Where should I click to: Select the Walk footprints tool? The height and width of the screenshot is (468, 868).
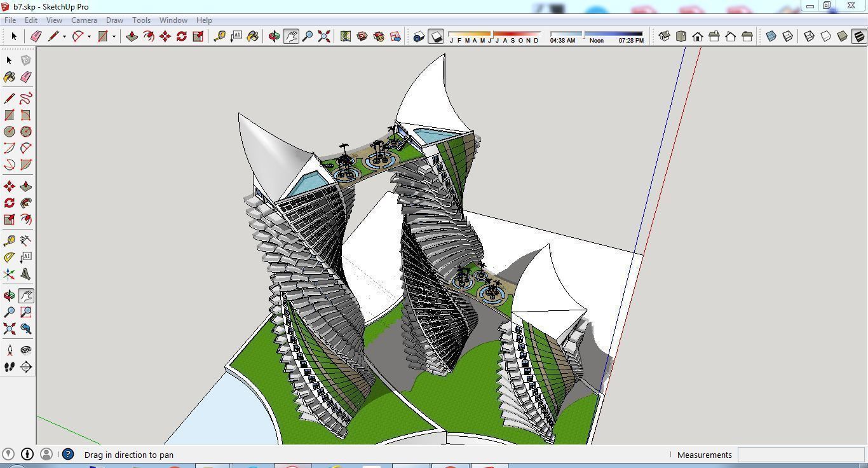(x=10, y=367)
